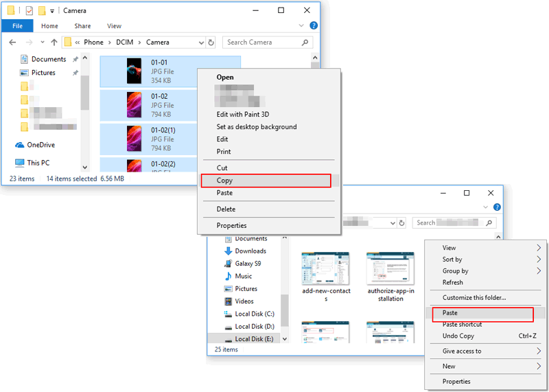
Task: Expand the ribbon chevron in Camera window
Action: [301, 25]
